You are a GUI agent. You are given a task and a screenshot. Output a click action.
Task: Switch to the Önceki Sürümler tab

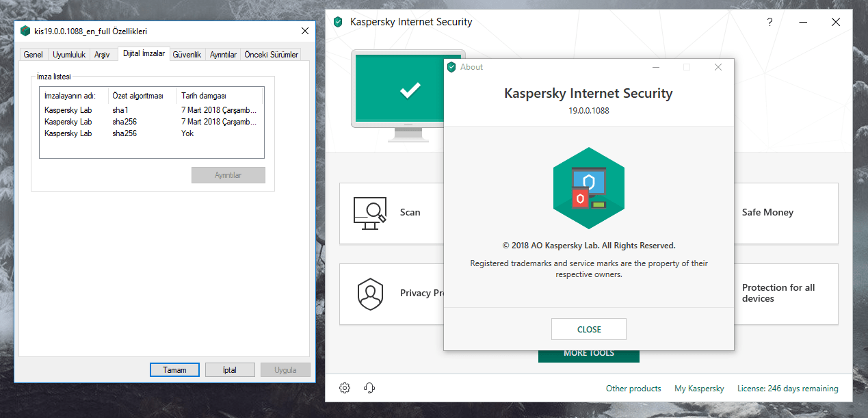point(272,55)
